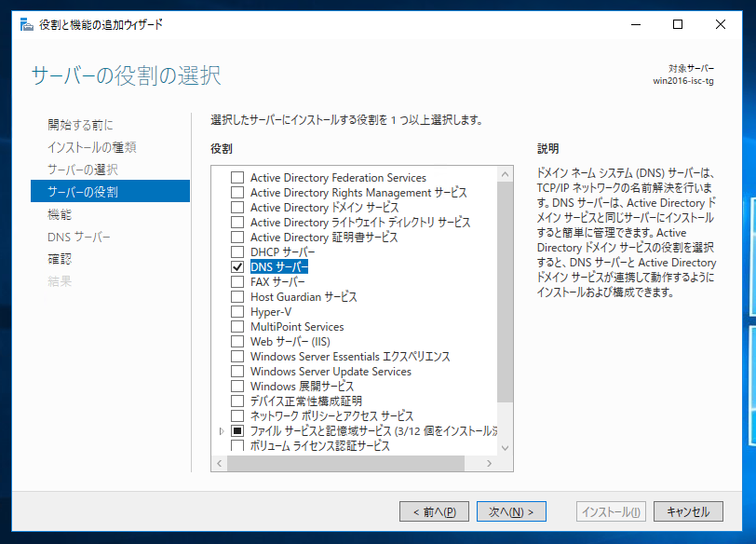Check Active Directory ライトウェイト ディレクトリ サービス checkbox

tap(237, 223)
